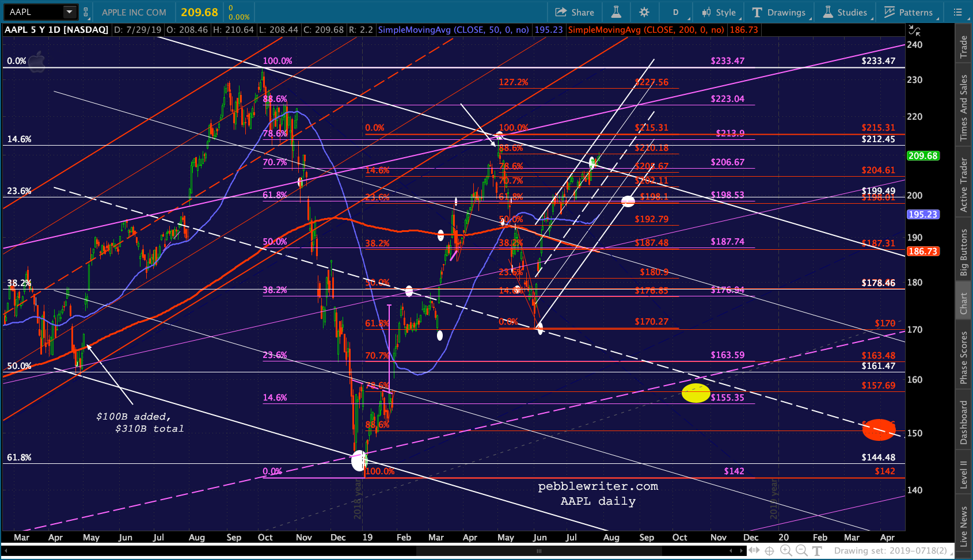Click the zoom in magnifier icon
Screen dimensions: 973x560
coord(785,551)
